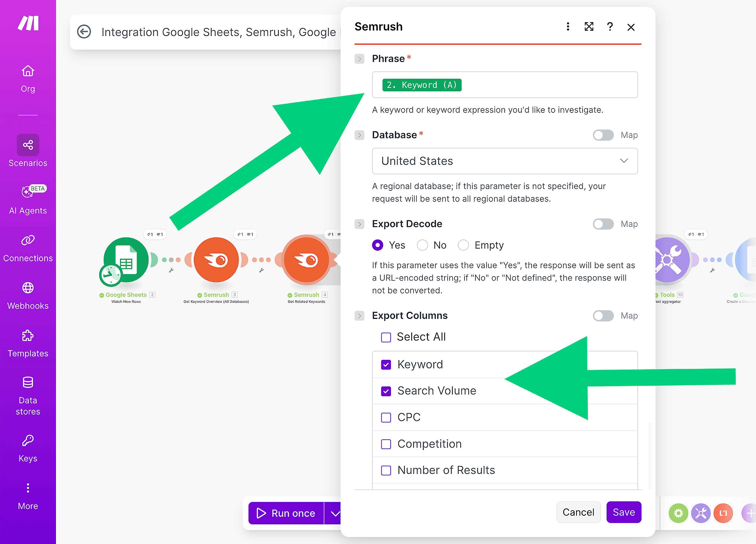Open the United States database dropdown
The width and height of the screenshot is (756, 544).
click(x=504, y=161)
